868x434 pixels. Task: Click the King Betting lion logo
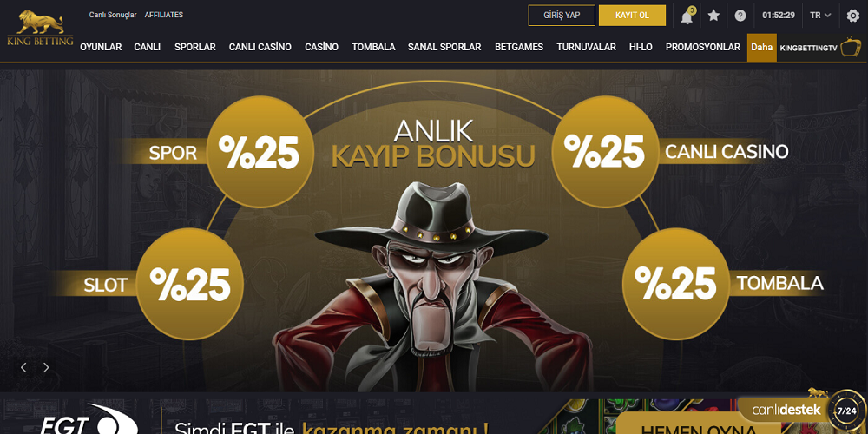click(40, 29)
